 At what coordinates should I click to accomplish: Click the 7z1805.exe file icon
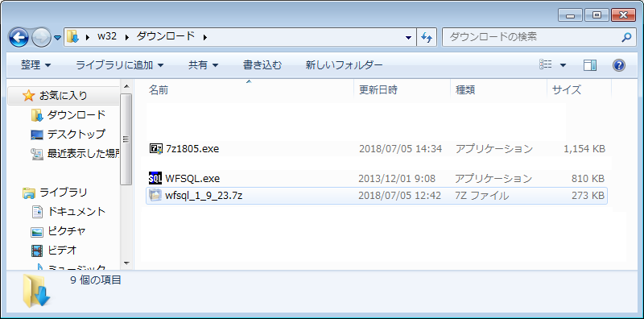click(155, 149)
